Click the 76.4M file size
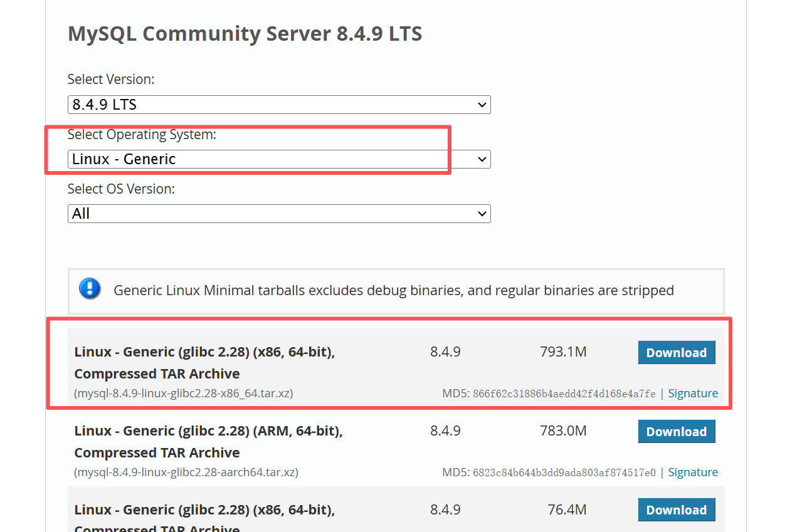This screenshot has height=532, width=807. tap(567, 510)
